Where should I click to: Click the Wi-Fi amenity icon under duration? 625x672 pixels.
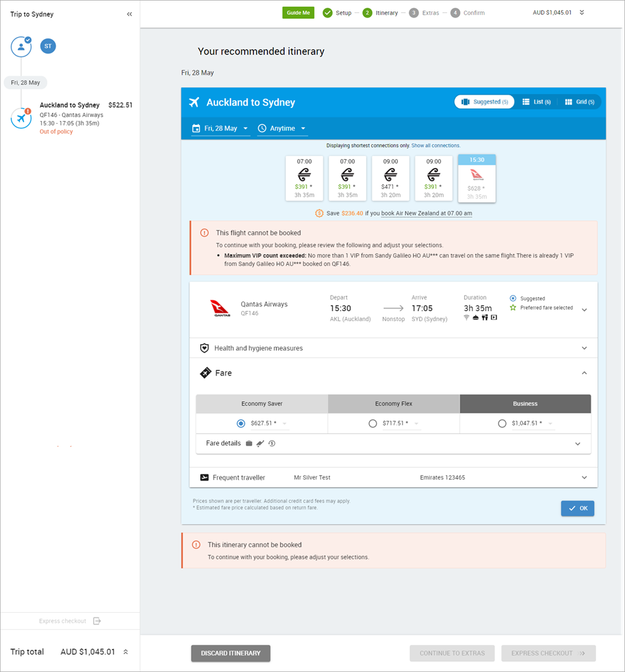click(466, 318)
